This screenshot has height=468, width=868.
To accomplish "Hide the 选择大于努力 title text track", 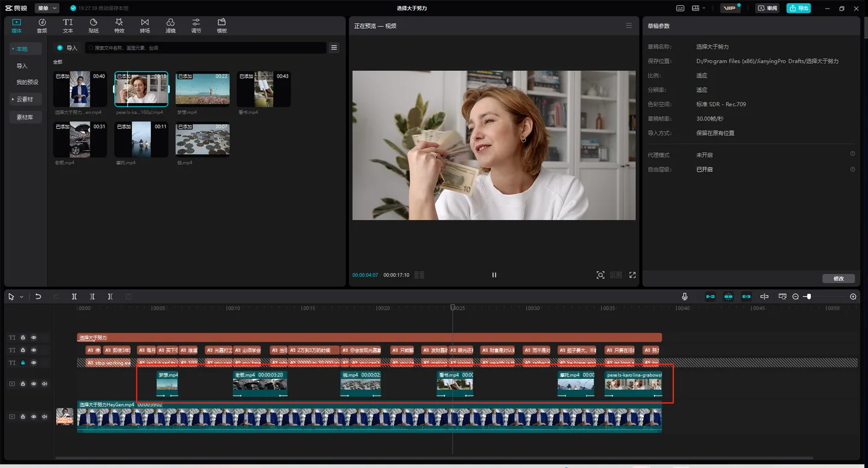I will [x=34, y=338].
